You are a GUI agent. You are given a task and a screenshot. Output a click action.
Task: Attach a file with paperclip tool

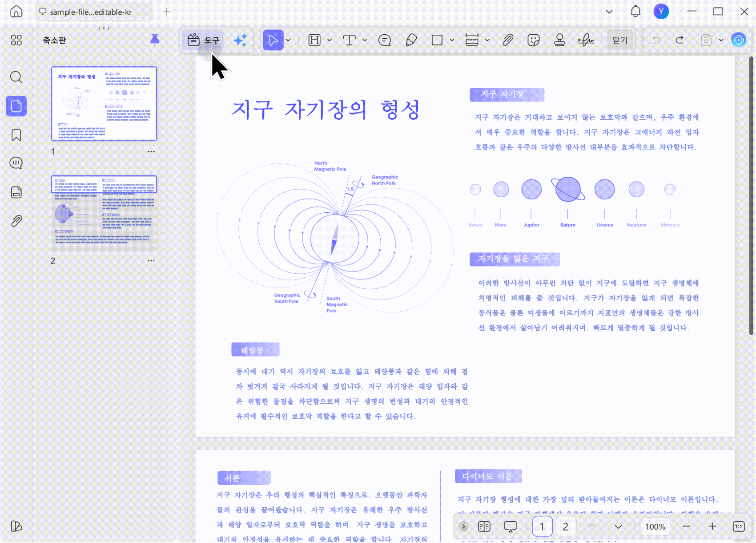[x=508, y=41]
